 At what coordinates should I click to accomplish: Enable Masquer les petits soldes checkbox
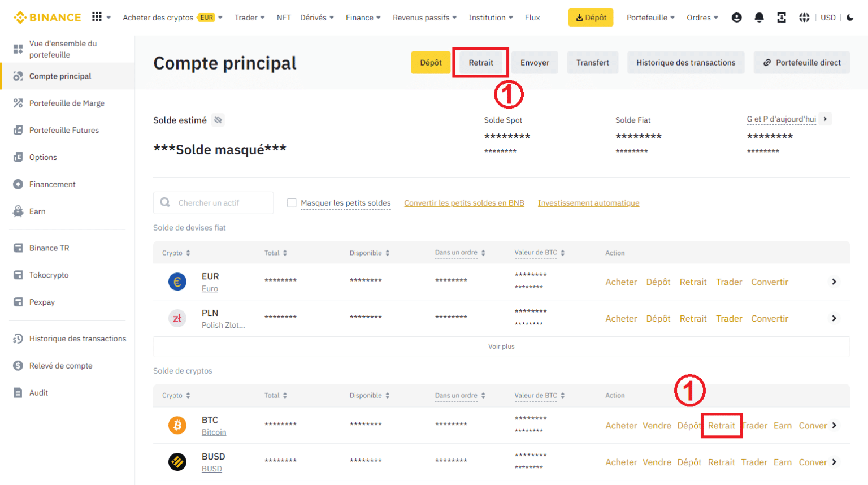point(292,203)
